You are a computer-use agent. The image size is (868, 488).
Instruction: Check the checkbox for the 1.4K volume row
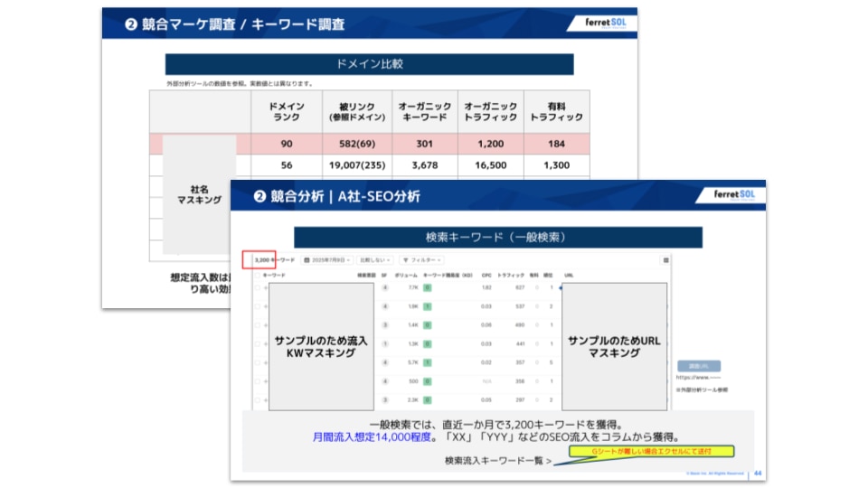tap(256, 325)
